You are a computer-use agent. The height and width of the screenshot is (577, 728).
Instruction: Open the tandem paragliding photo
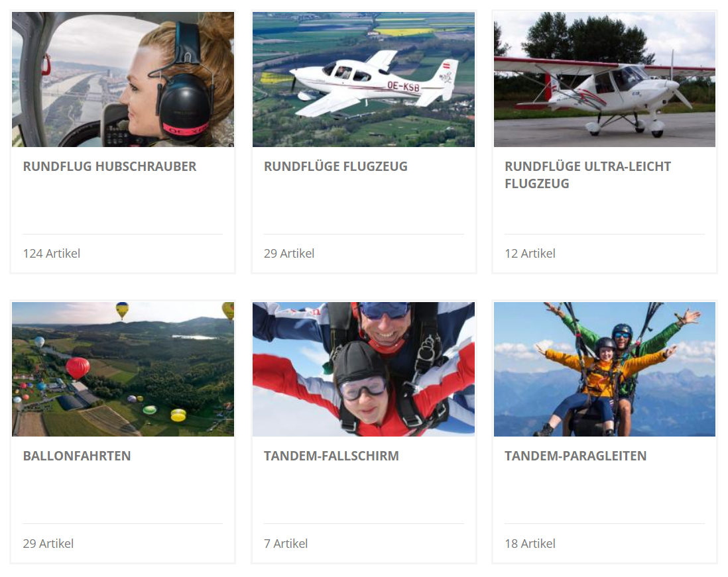[605, 369]
